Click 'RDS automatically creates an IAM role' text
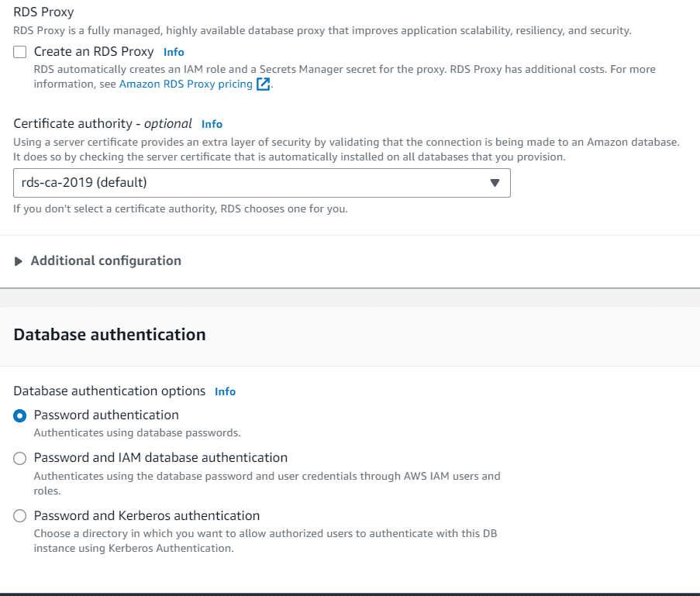Viewport: 700px width, 596px height. (345, 77)
